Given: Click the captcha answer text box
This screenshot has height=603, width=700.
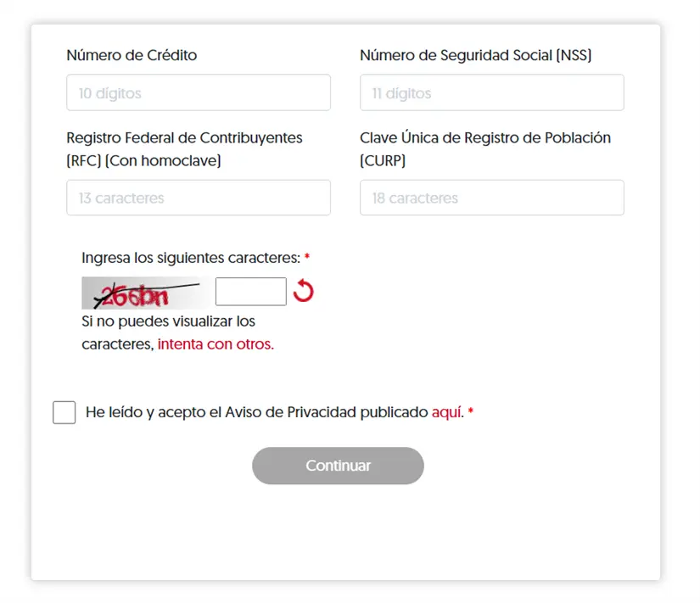Looking at the screenshot, I should [x=251, y=292].
